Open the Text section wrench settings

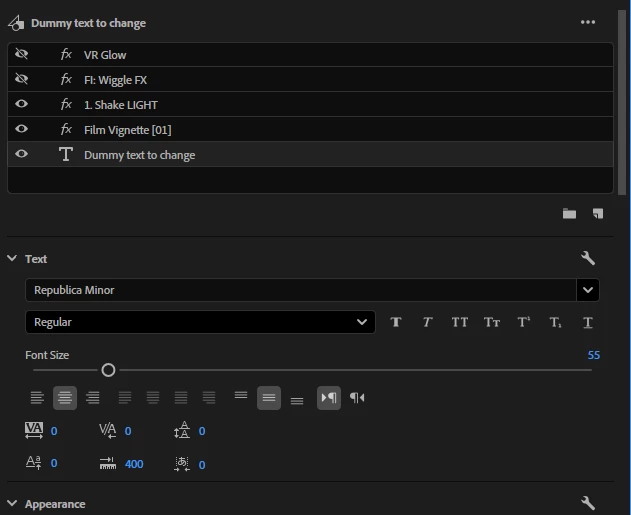[x=588, y=258]
